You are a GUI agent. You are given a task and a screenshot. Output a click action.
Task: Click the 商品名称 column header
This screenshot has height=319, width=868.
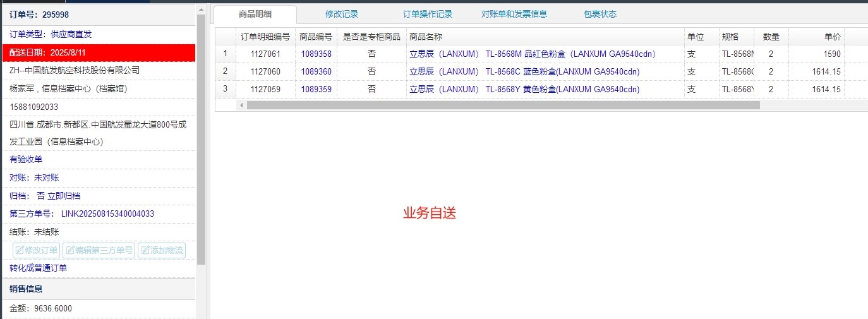click(426, 37)
